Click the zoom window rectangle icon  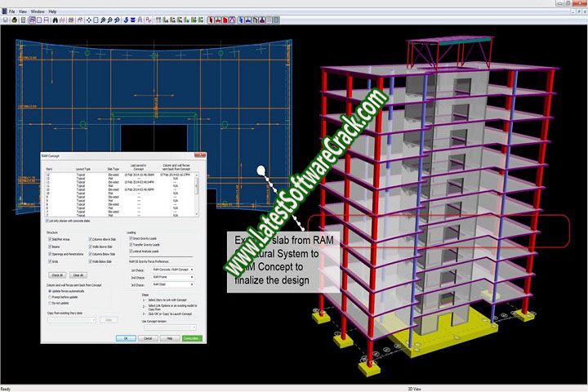coord(96,20)
